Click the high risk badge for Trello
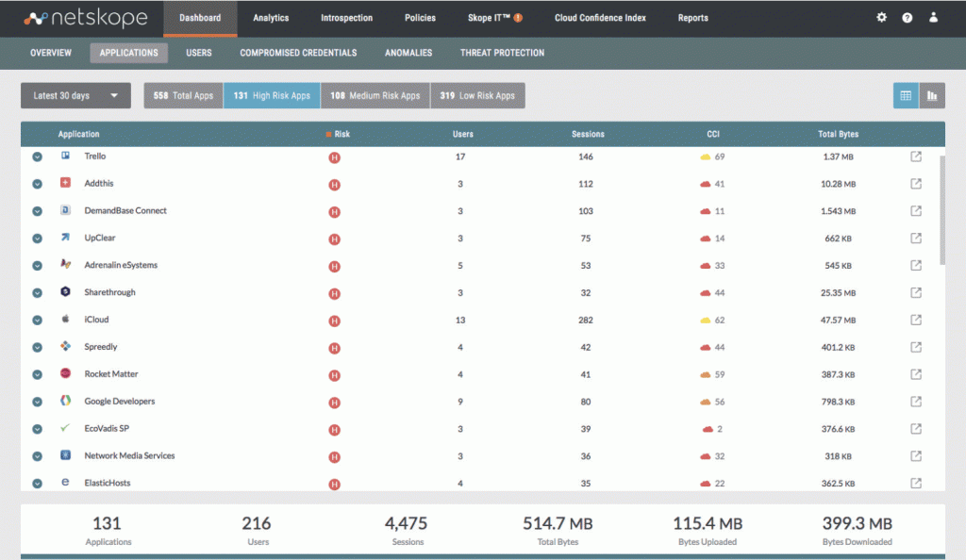This screenshot has height=560, width=966. tap(334, 157)
